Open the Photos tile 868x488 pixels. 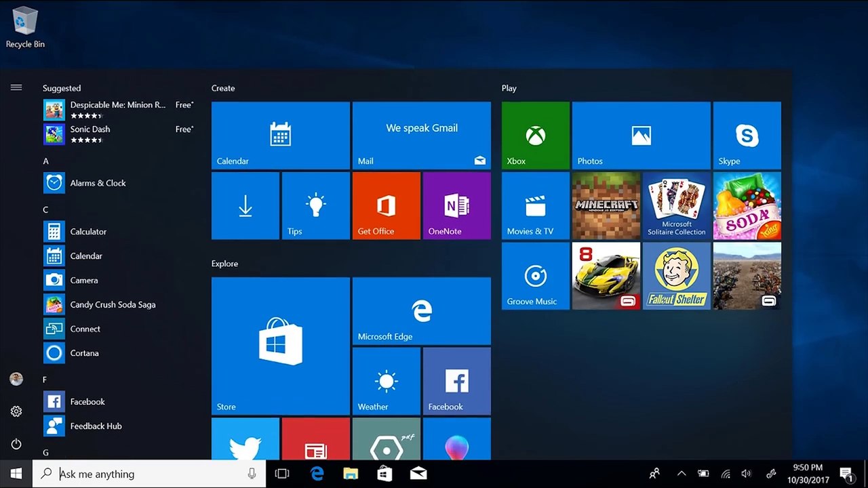coord(642,136)
